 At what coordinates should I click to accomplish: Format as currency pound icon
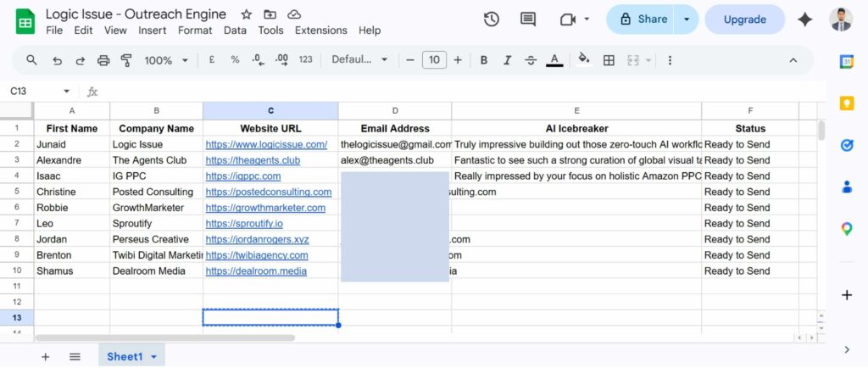211,59
